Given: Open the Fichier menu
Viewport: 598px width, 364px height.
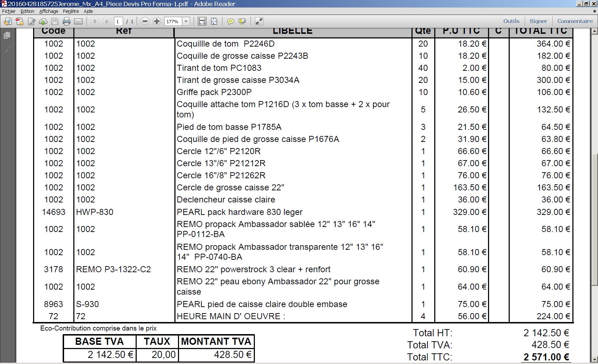Looking at the screenshot, I should (9, 11).
